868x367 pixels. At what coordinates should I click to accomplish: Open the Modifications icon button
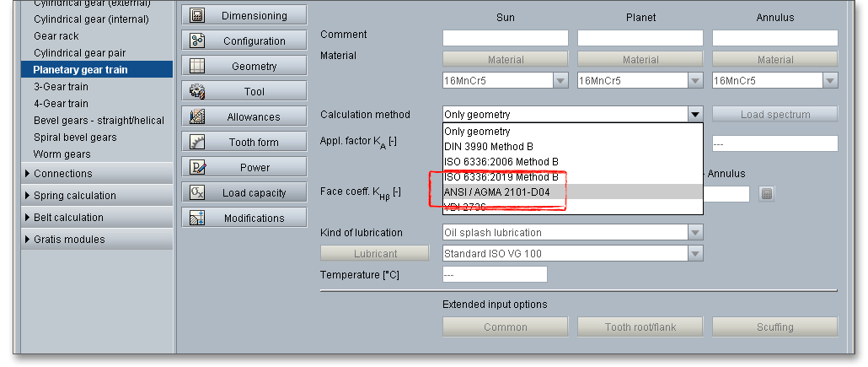(197, 218)
